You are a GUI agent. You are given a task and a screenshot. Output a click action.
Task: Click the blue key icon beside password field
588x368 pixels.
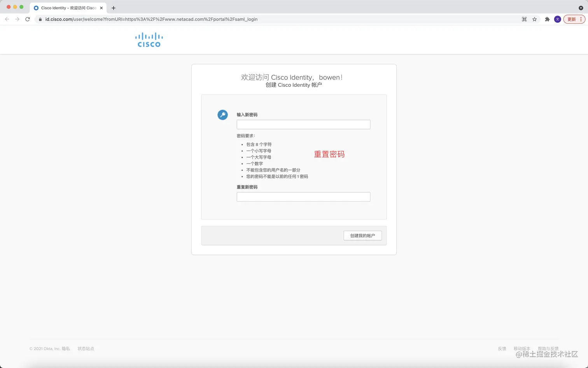[x=222, y=115]
